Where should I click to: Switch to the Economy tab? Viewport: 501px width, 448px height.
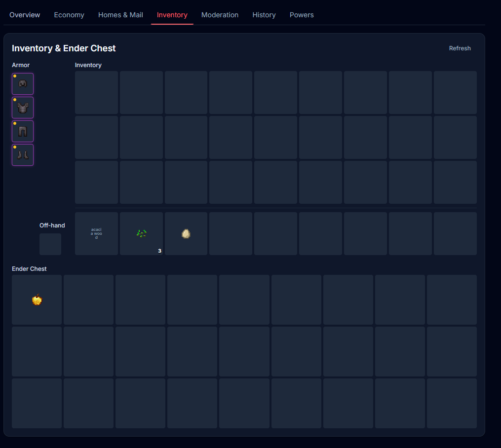[69, 15]
